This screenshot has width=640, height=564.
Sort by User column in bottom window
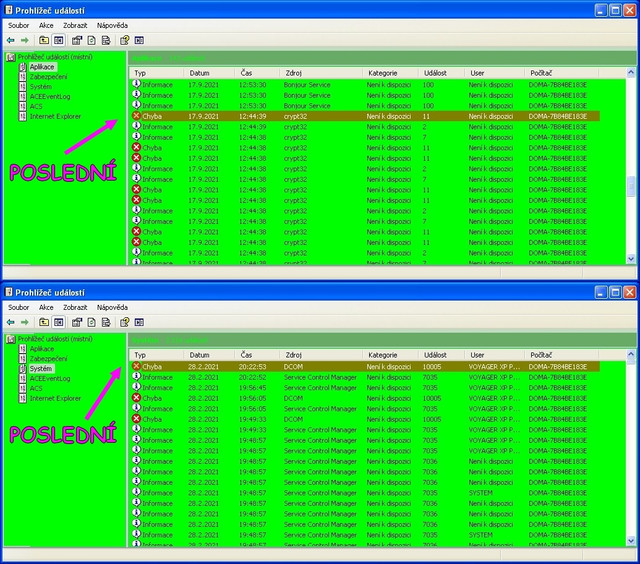[x=494, y=355]
